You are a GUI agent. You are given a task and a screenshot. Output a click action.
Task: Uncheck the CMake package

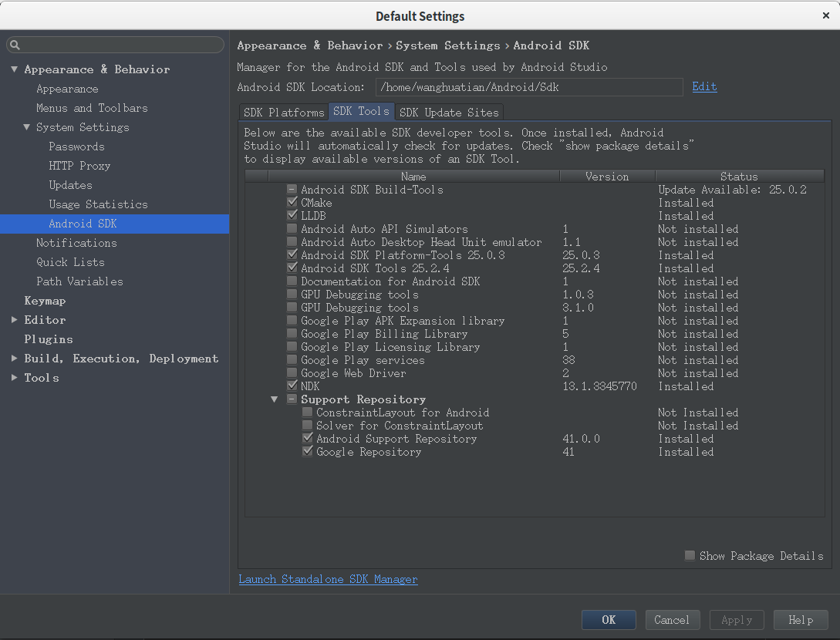(x=292, y=202)
